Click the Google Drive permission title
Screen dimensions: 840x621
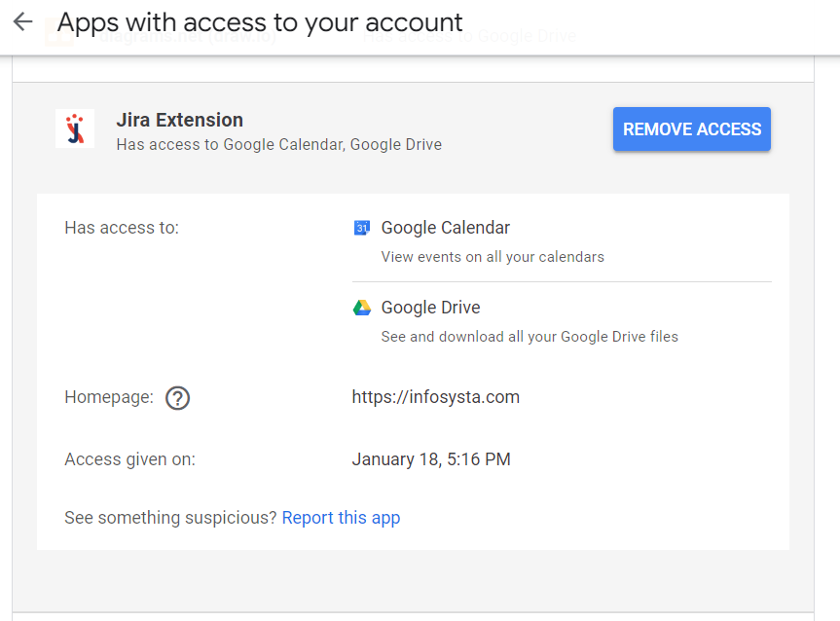(430, 308)
